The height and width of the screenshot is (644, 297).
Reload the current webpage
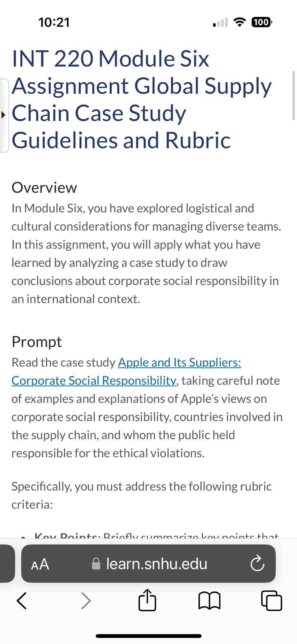(x=258, y=564)
